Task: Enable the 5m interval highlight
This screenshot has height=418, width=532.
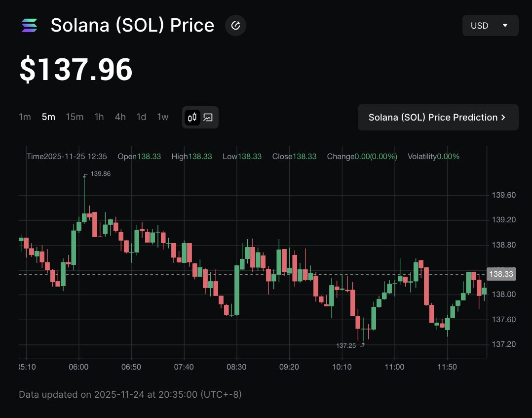Action: [48, 117]
